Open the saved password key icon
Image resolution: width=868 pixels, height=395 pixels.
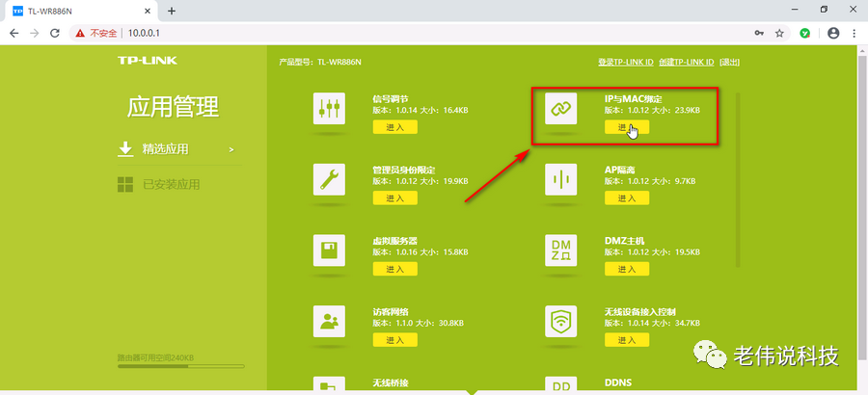[x=759, y=33]
